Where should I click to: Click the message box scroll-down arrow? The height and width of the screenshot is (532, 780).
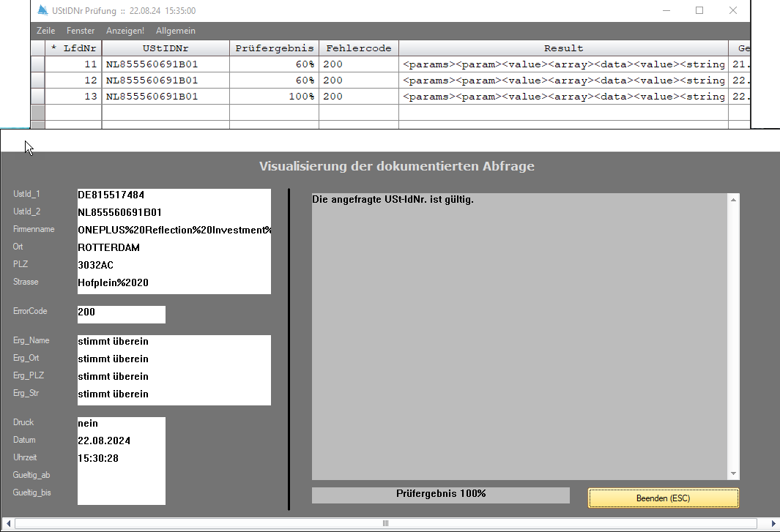coord(733,474)
